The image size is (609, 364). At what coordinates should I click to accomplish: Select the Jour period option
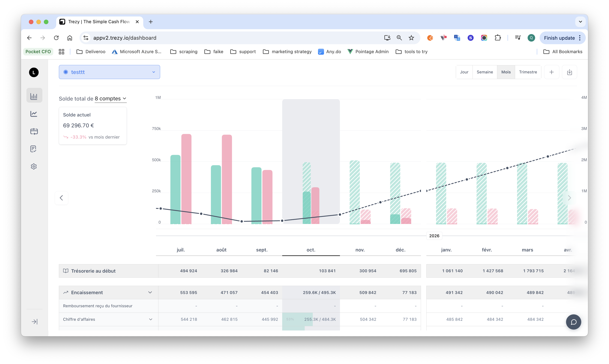(x=464, y=72)
